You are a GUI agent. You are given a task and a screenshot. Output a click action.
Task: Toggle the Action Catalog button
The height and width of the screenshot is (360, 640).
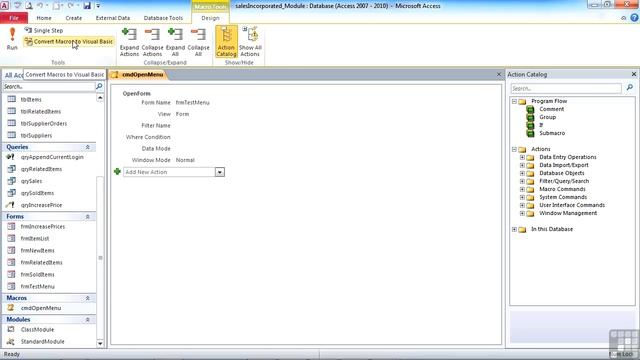point(226,42)
